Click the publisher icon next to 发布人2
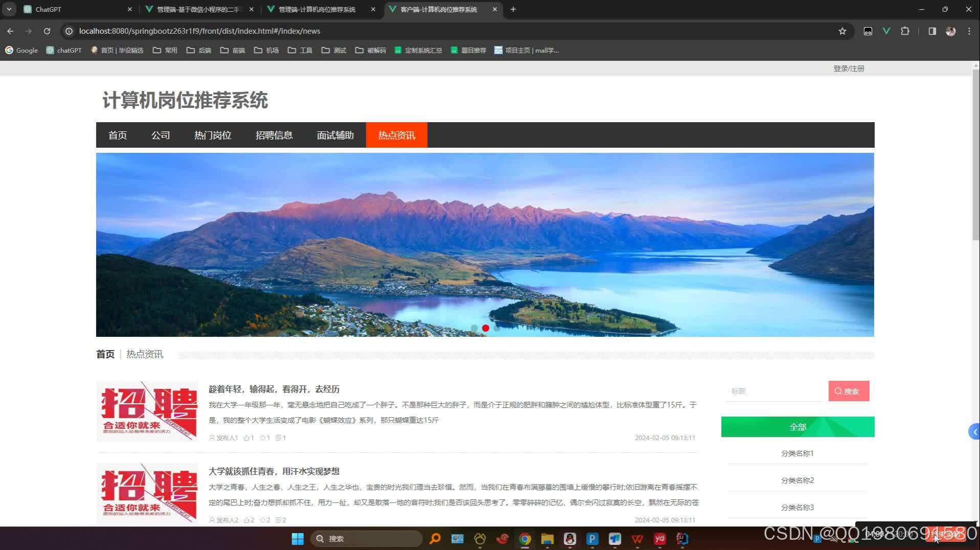This screenshot has height=550, width=980. [x=211, y=520]
